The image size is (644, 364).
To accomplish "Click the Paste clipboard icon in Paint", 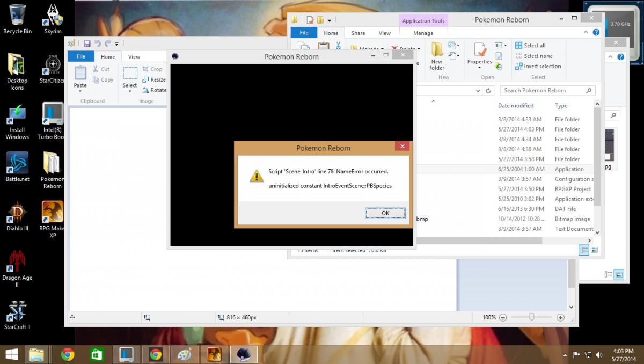I will pos(80,73).
